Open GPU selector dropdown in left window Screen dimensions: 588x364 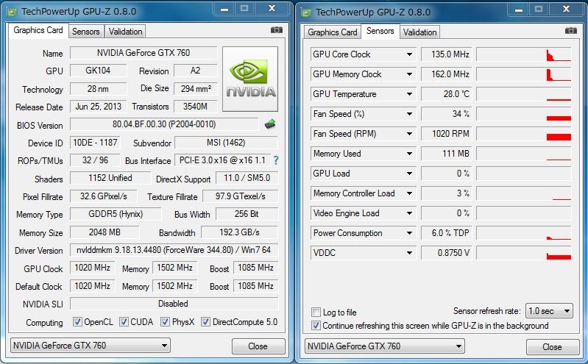(x=90, y=346)
